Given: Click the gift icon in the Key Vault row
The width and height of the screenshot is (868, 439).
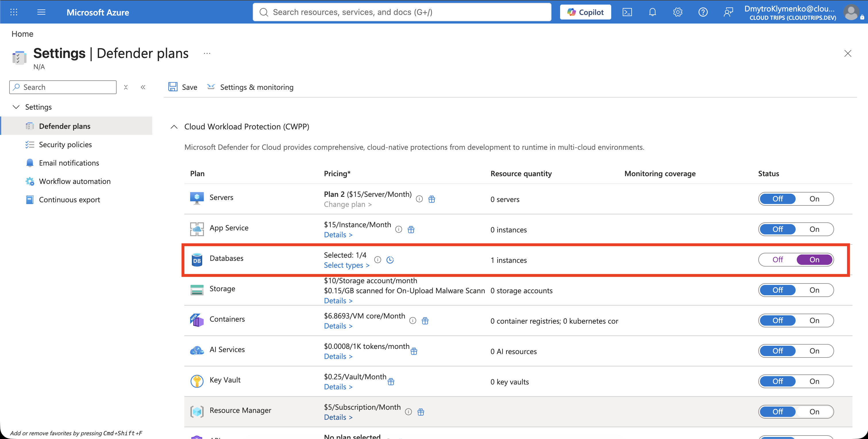Looking at the screenshot, I should (x=391, y=381).
